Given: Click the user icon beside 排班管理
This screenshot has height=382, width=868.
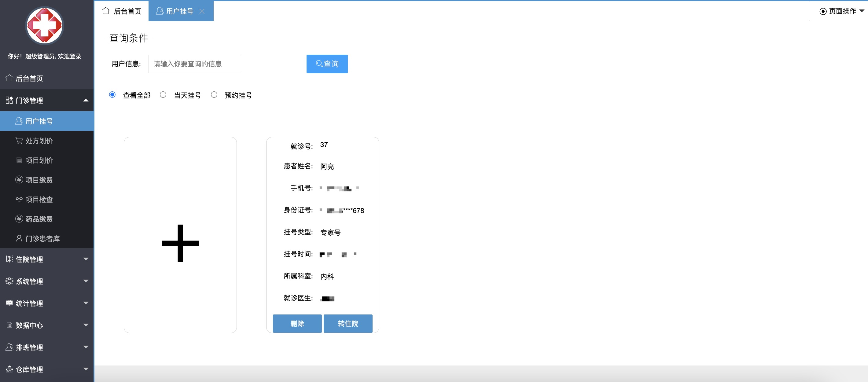Looking at the screenshot, I should pos(9,347).
